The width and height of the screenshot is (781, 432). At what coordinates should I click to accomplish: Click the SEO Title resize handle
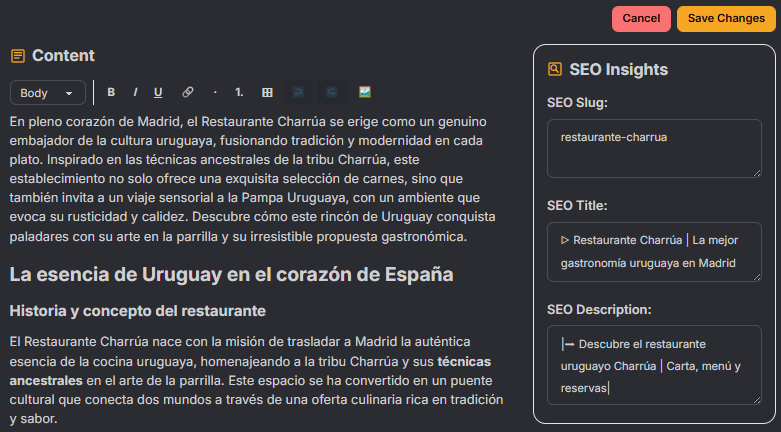pos(757,277)
